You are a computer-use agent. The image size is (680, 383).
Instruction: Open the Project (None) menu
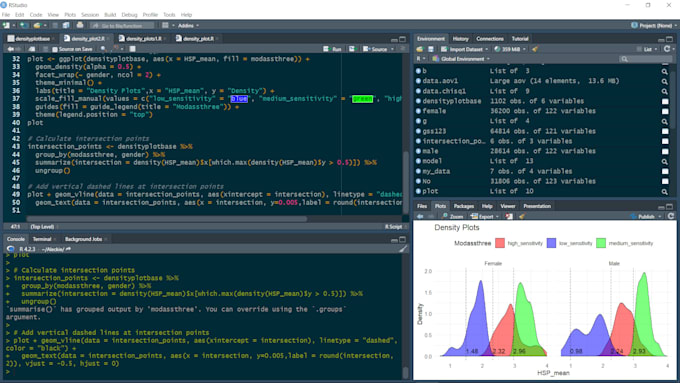click(653, 26)
